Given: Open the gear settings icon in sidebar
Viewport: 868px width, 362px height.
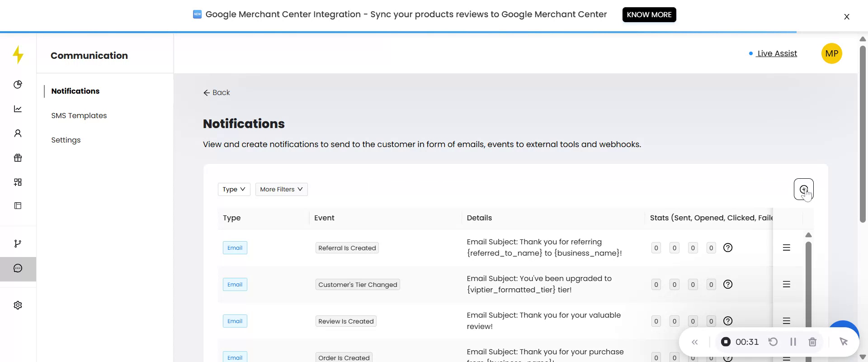Looking at the screenshot, I should (18, 305).
